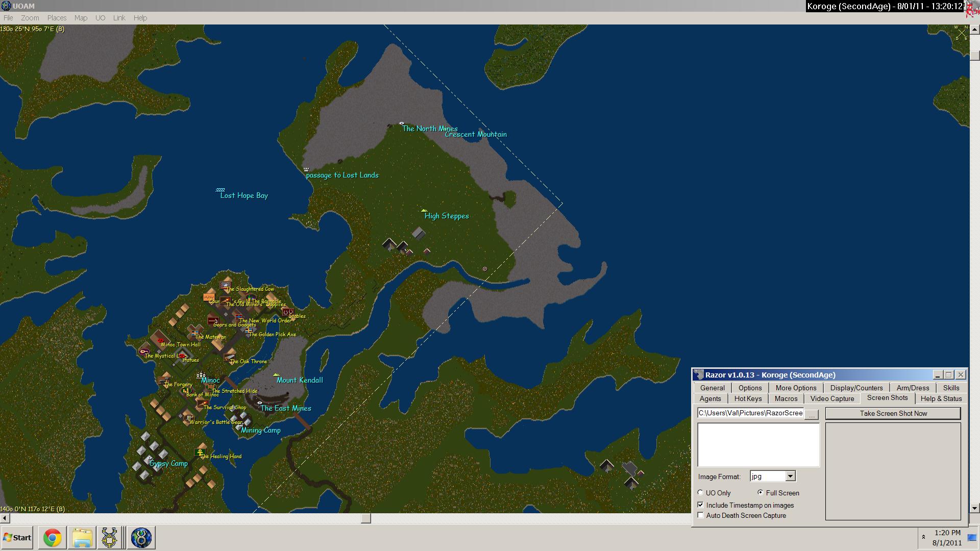Click the High Steppes mountain marker icon
The width and height of the screenshot is (980, 551).
point(424,210)
